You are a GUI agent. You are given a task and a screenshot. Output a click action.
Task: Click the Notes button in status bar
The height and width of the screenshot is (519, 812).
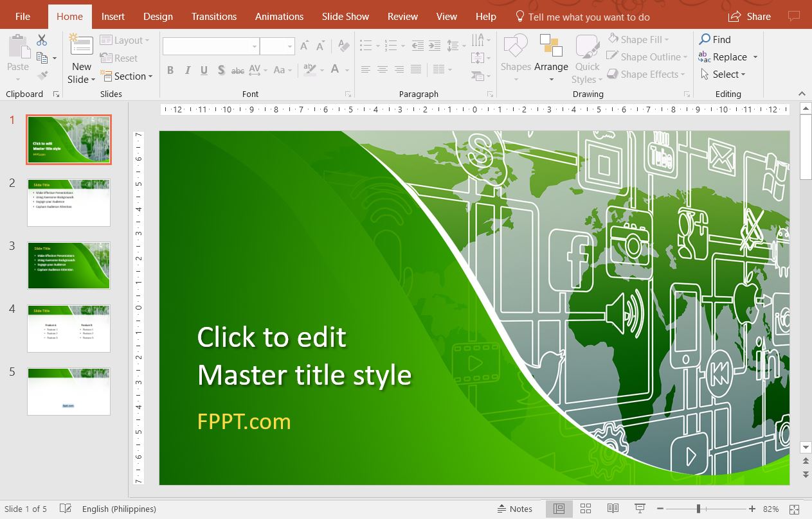515,509
